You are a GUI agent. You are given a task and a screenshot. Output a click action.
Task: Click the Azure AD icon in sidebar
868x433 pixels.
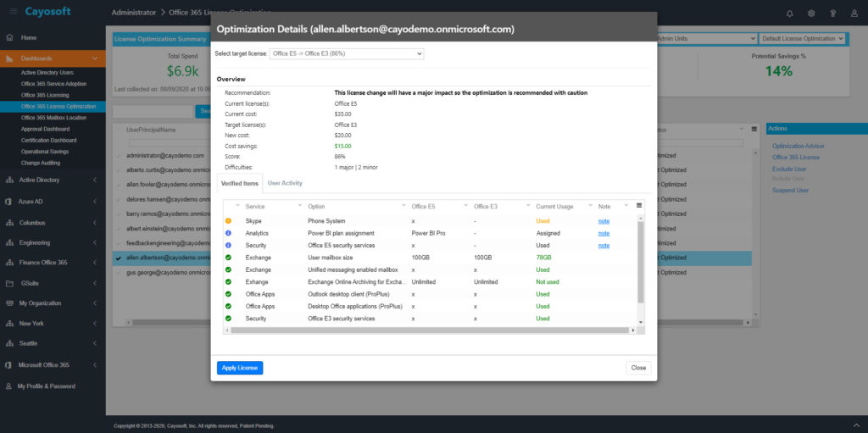coord(8,202)
